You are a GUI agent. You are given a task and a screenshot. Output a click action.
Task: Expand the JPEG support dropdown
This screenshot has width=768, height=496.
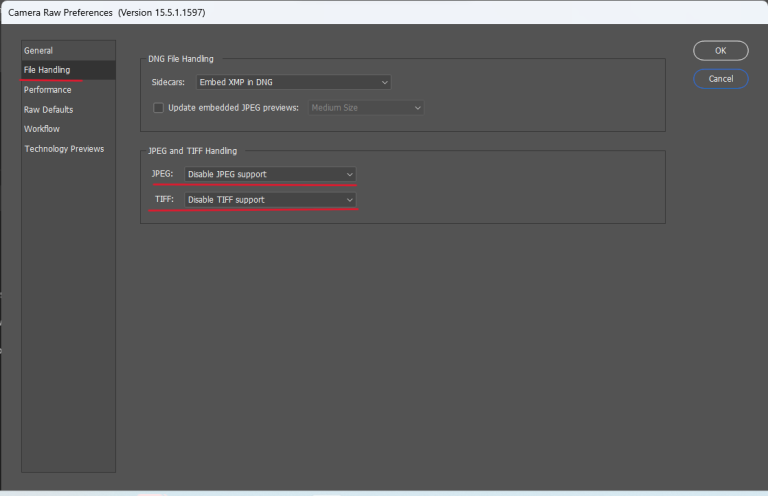point(268,174)
